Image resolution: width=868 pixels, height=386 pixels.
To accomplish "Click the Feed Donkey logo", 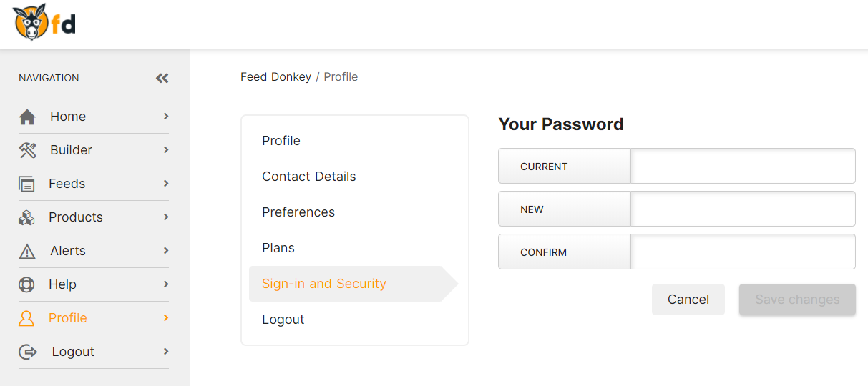I will 44,23.
